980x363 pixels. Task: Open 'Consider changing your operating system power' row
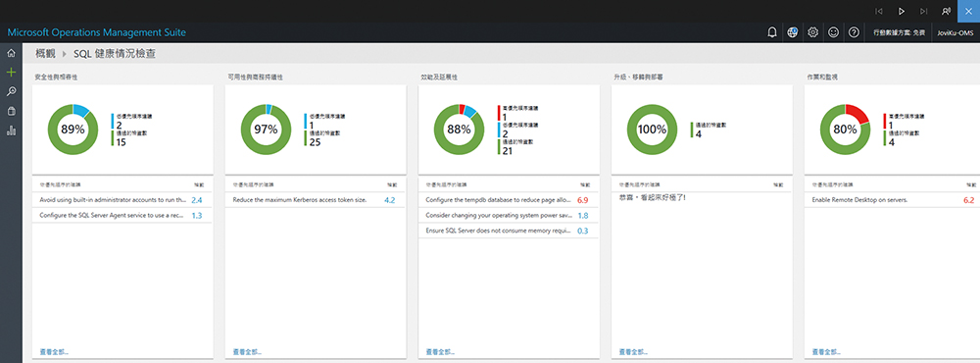[x=508, y=215]
